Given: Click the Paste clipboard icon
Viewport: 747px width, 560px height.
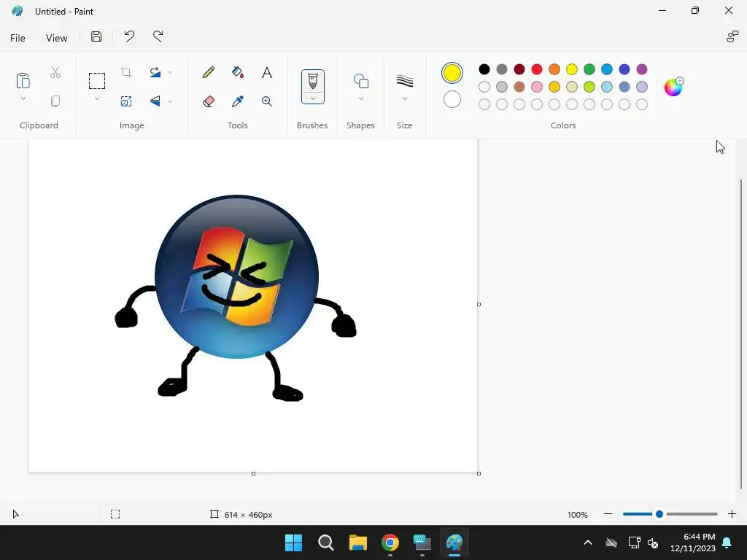Looking at the screenshot, I should coord(23,80).
